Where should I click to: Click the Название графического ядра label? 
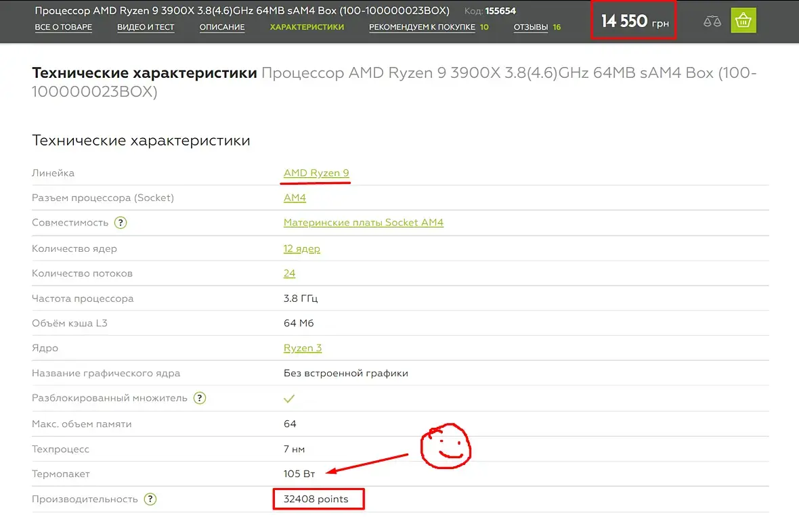pos(106,373)
